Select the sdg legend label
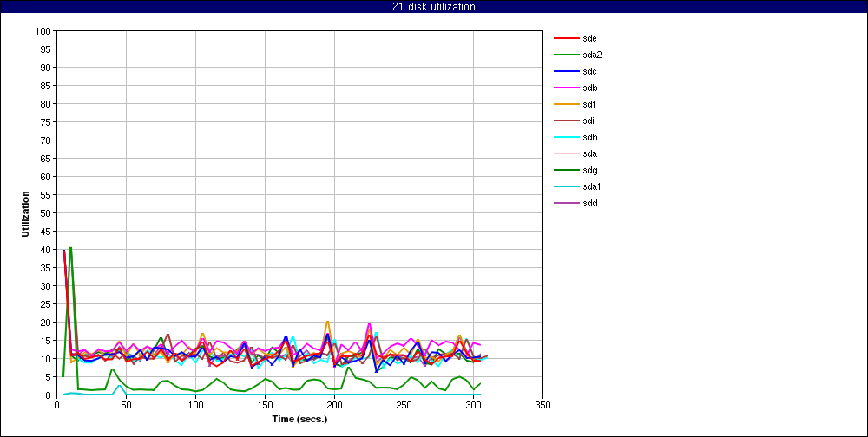 pyautogui.click(x=589, y=170)
